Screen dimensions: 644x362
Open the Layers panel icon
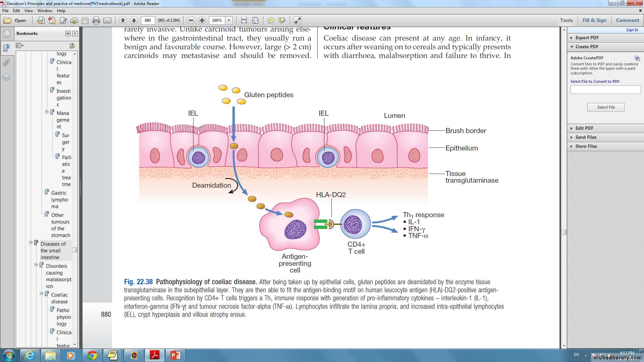pos(6,77)
